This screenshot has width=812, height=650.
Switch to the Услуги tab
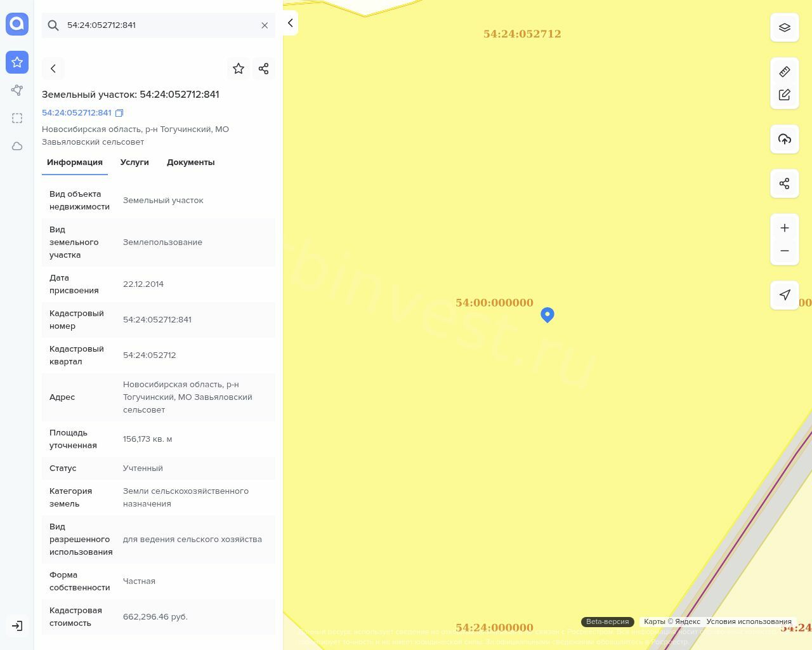(x=134, y=162)
